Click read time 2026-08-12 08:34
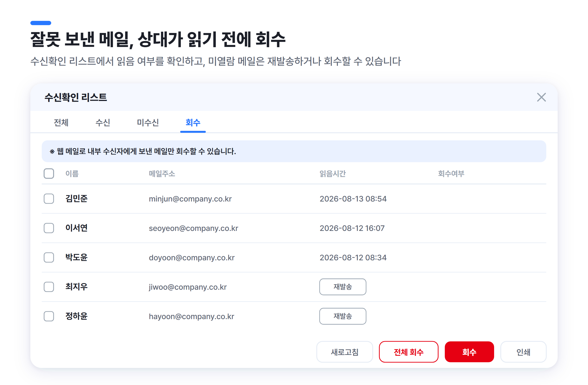The height and width of the screenshot is (385, 588). point(353,257)
